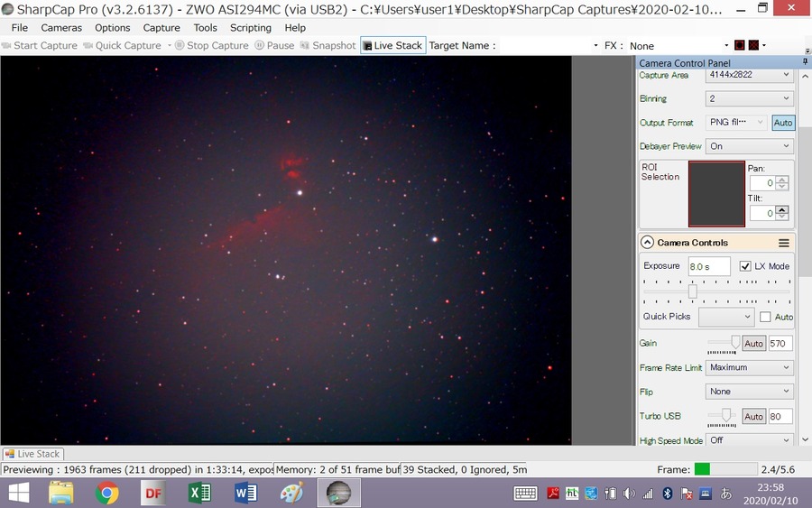Open the Help menu
The height and width of the screenshot is (508, 812).
[x=295, y=27]
